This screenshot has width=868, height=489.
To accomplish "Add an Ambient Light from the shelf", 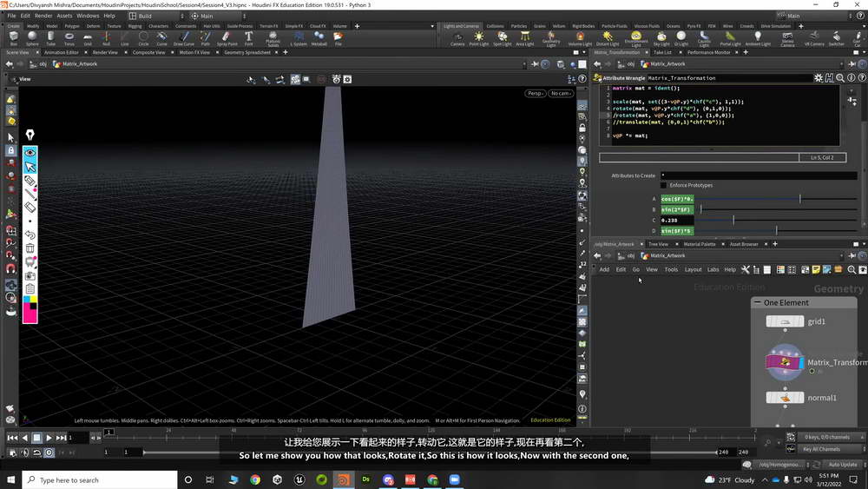I will (758, 38).
